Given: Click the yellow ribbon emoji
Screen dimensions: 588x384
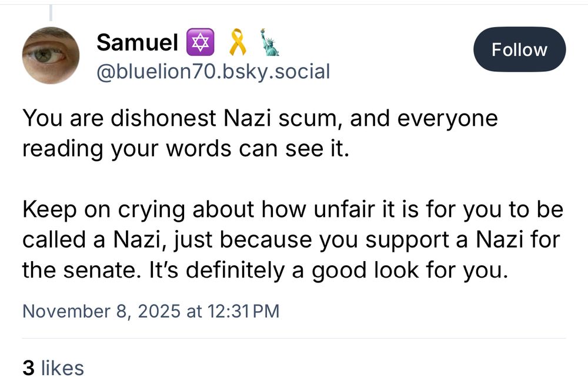Looking at the screenshot, I should 236,42.
